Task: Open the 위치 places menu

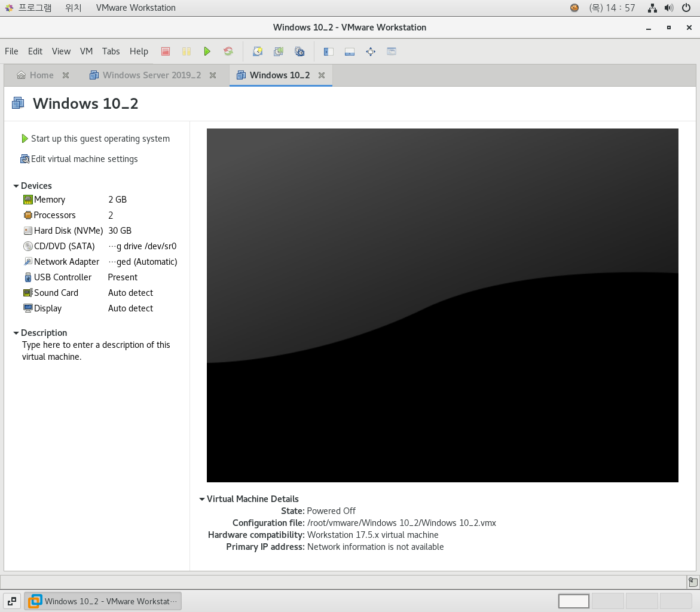Action: coord(73,8)
